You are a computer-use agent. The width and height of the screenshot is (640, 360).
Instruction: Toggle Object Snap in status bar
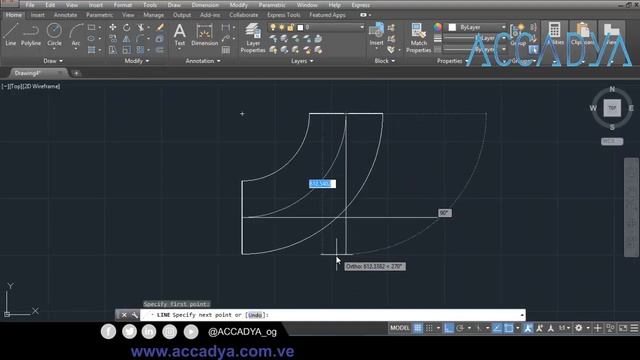coord(509,328)
